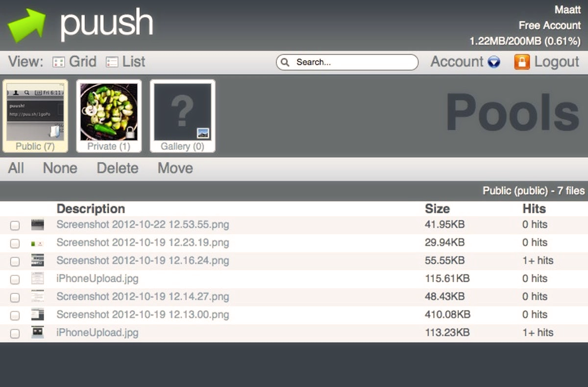This screenshot has height=387, width=588.
Task: Click the Description column header
Action: tap(91, 209)
